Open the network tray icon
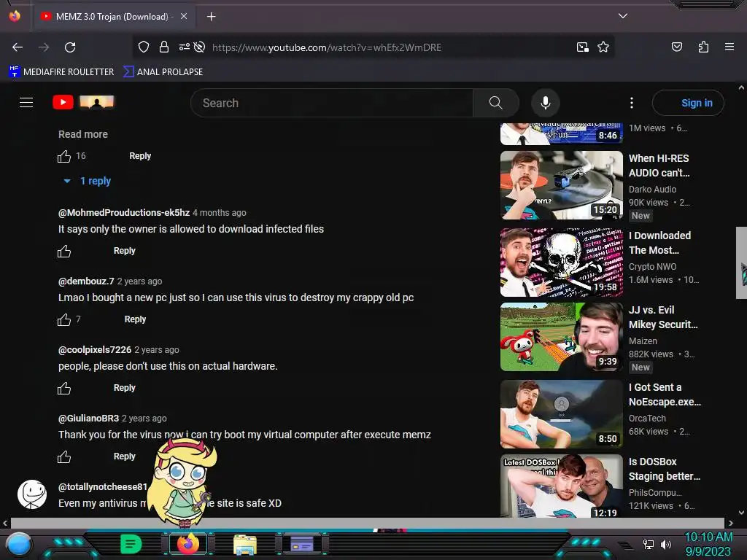This screenshot has height=560, width=747. pos(649,544)
